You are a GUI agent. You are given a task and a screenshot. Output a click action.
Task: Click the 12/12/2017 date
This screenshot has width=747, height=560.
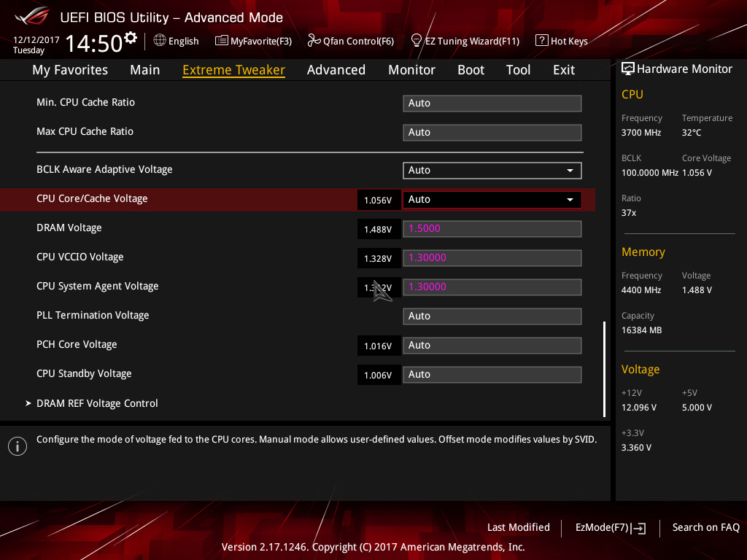[36, 40]
